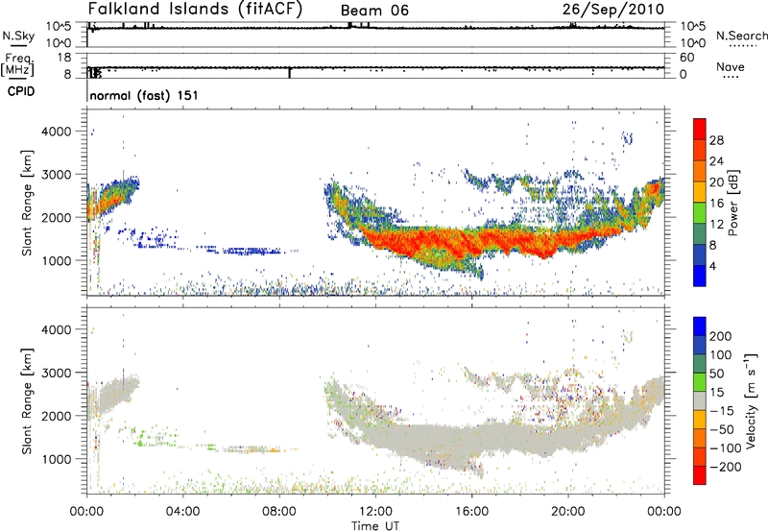Click the '04:00' time axis label

coord(183,512)
